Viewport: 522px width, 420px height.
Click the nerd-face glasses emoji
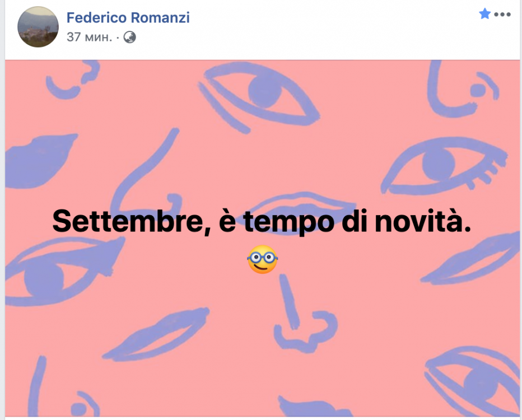pyautogui.click(x=262, y=260)
